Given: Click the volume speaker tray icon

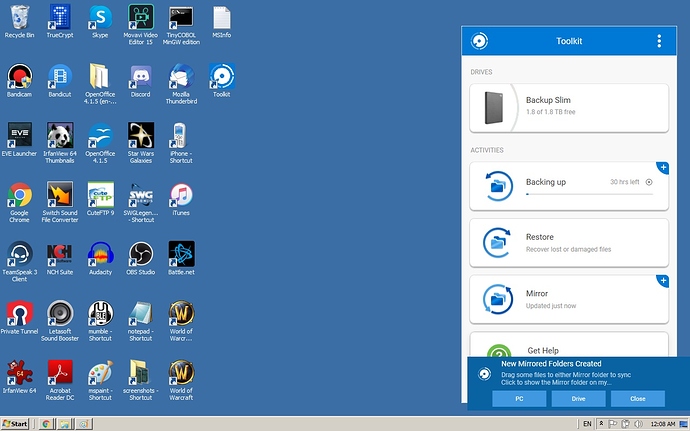Looking at the screenshot, I should pyautogui.click(x=638, y=424).
